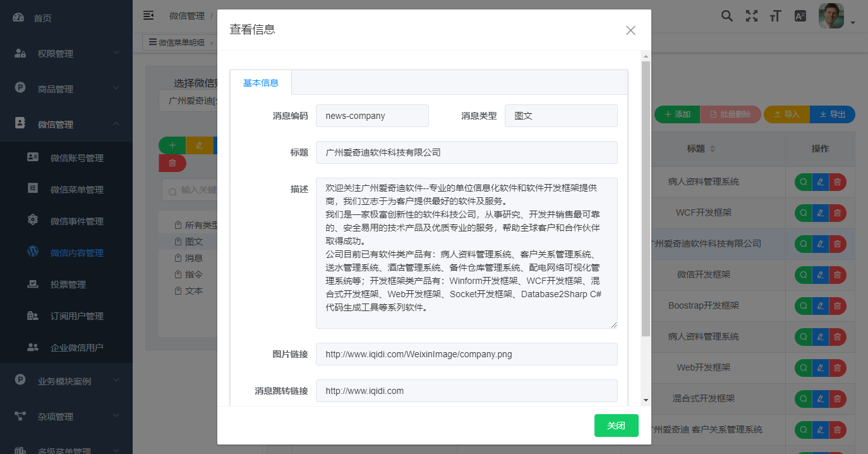Edit the Web开发框架 row
The width and height of the screenshot is (868, 454).
[821, 367]
